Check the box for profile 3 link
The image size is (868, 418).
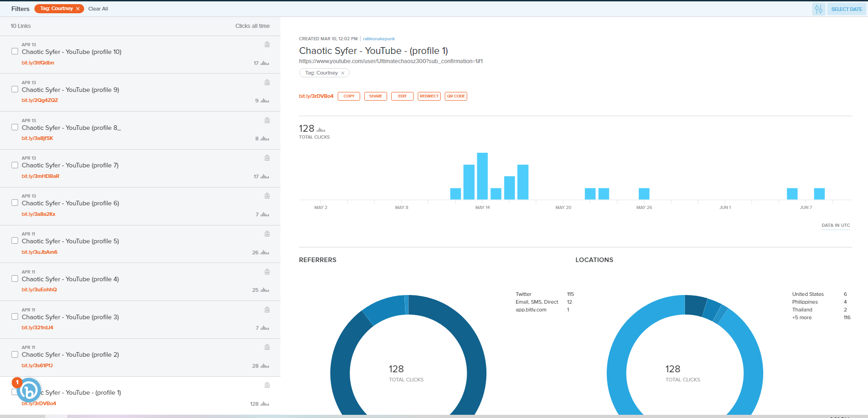coord(15,316)
